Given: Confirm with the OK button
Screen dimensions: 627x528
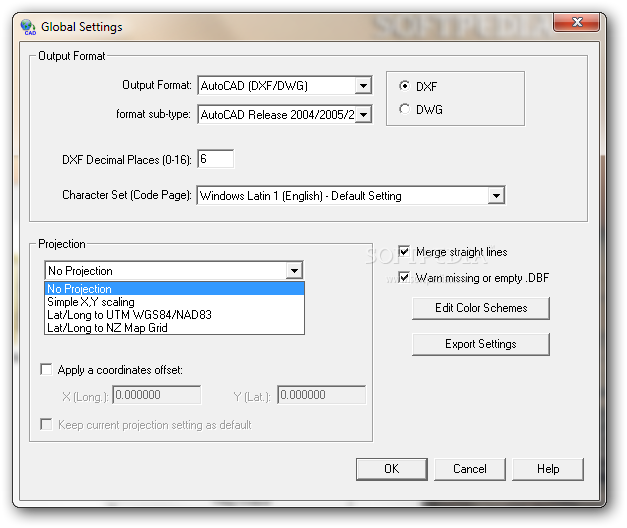Looking at the screenshot, I should click(x=391, y=469).
